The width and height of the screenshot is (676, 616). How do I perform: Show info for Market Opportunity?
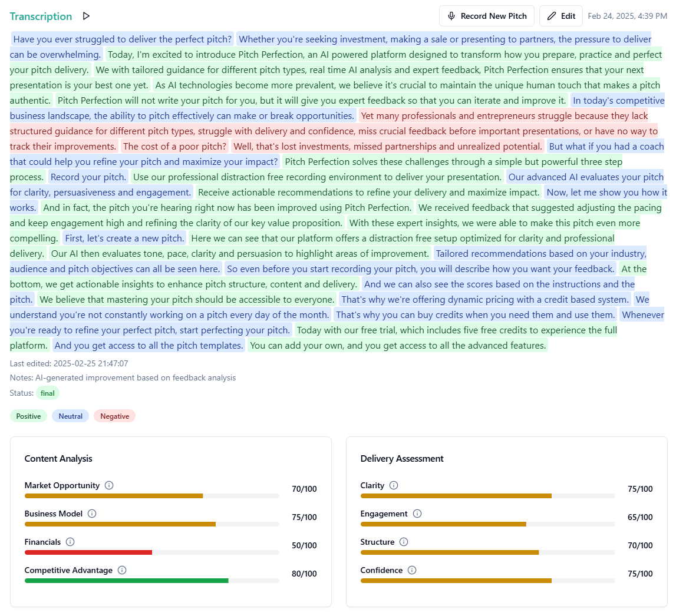[x=109, y=485]
